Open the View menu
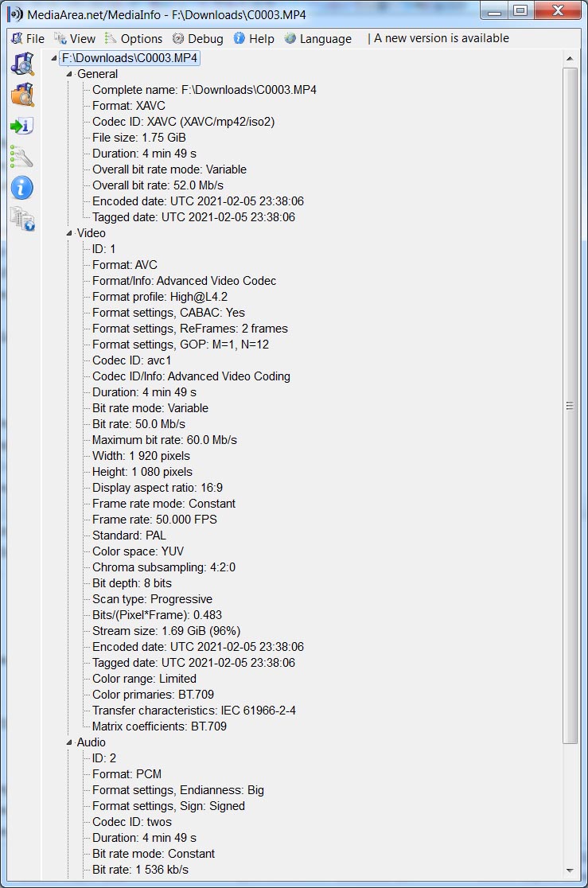Screen dimensions: 588x888 (75, 38)
